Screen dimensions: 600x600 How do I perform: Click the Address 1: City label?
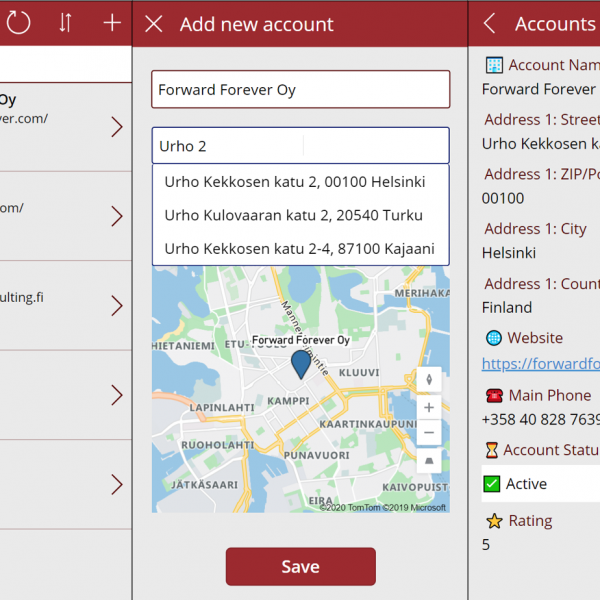(535, 229)
